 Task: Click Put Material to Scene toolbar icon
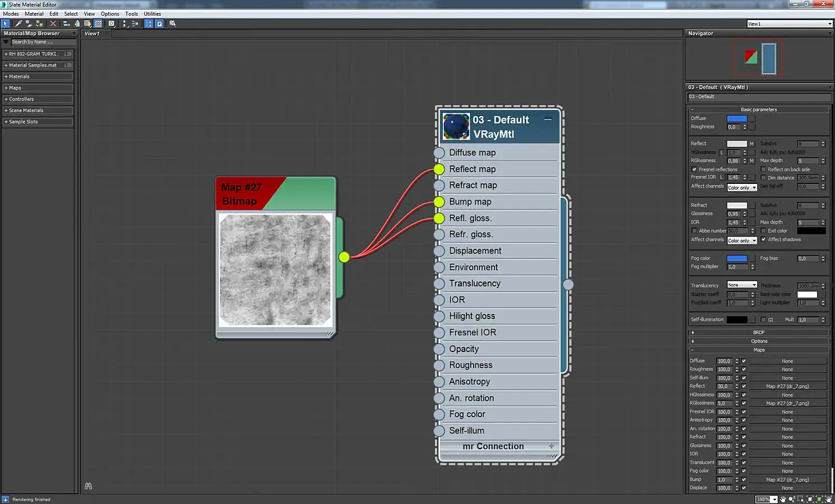[29, 24]
